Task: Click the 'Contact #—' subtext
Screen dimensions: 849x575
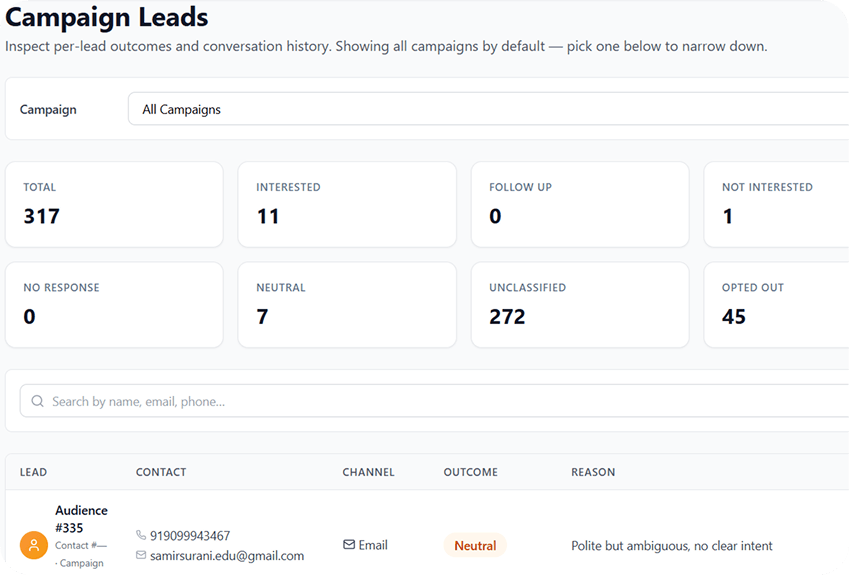Action: click(x=81, y=545)
